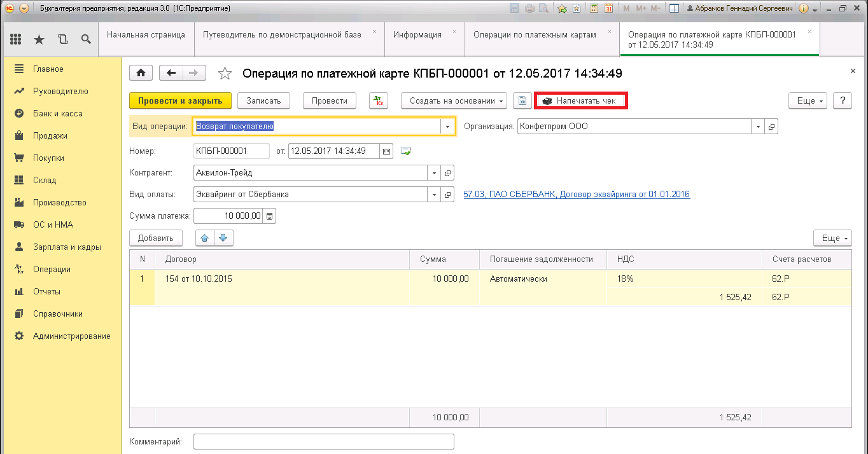The width and height of the screenshot is (868, 454).
Task: Click the document report icon near Напечатать чек
Action: (x=522, y=100)
